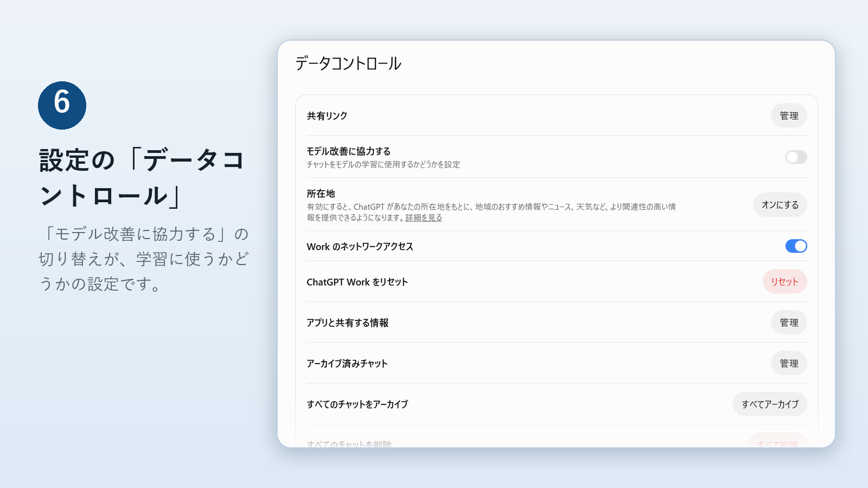Open the 詳細を見る link
This screenshot has height=488, width=868.
[424, 217]
